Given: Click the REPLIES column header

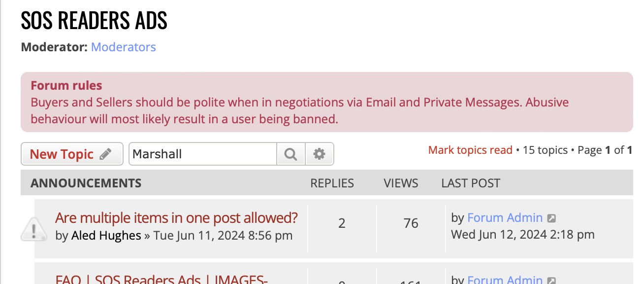Looking at the screenshot, I should tap(332, 183).
